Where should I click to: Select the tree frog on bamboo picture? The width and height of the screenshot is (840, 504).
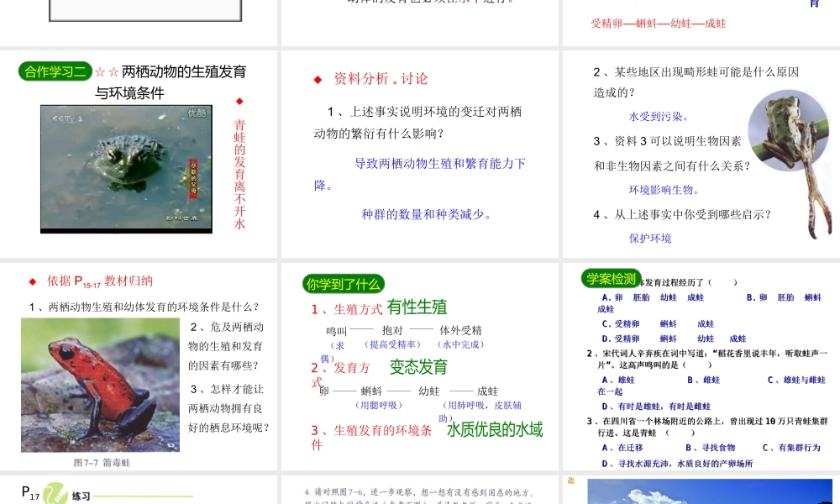point(790,165)
